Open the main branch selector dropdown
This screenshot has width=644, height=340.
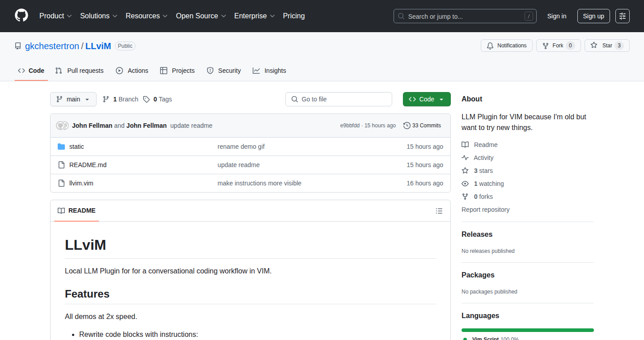pyautogui.click(x=73, y=99)
